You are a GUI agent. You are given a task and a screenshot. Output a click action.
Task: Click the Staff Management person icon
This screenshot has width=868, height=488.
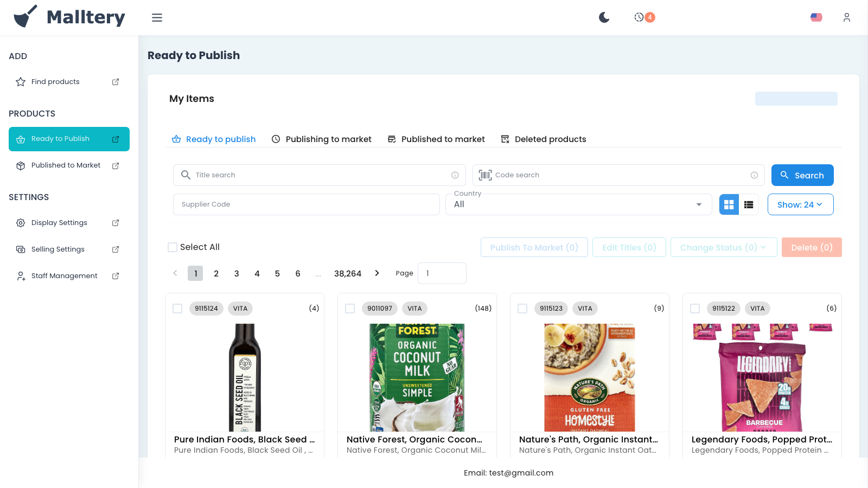tap(21, 276)
